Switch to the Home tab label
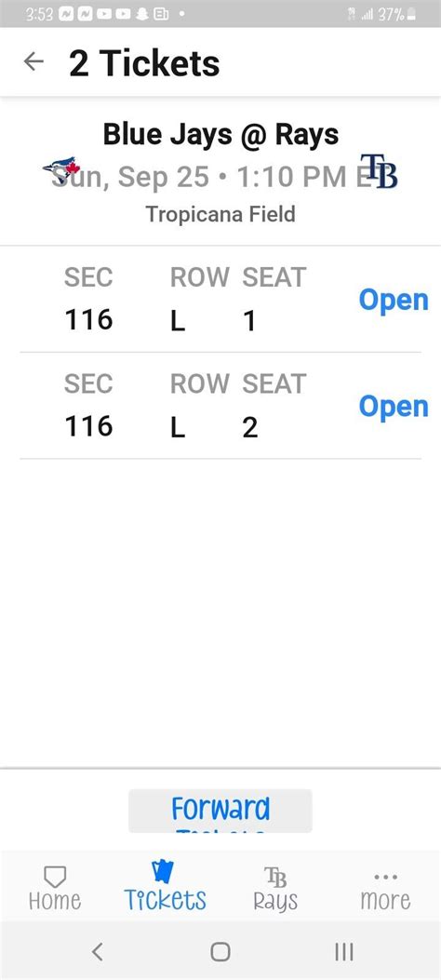Screen dimensions: 441x980 [55, 901]
